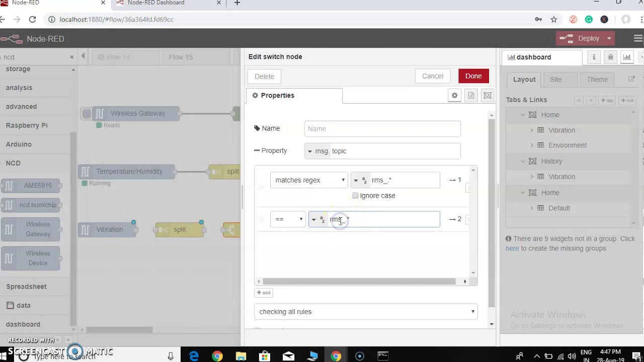Select the Temperature/Humidity node on canvas
644x362 pixels.
coord(127,171)
